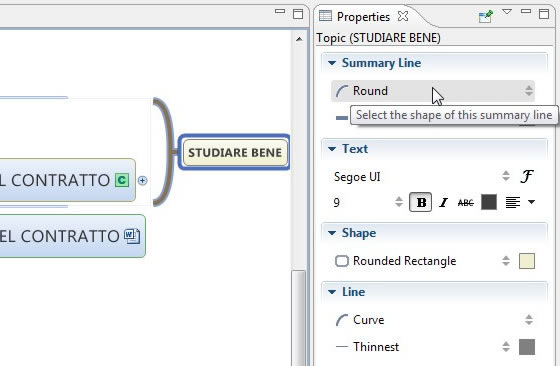Toggle strikethrough ABC formatting
Viewport: 560px width, 366px height.
coord(466,203)
